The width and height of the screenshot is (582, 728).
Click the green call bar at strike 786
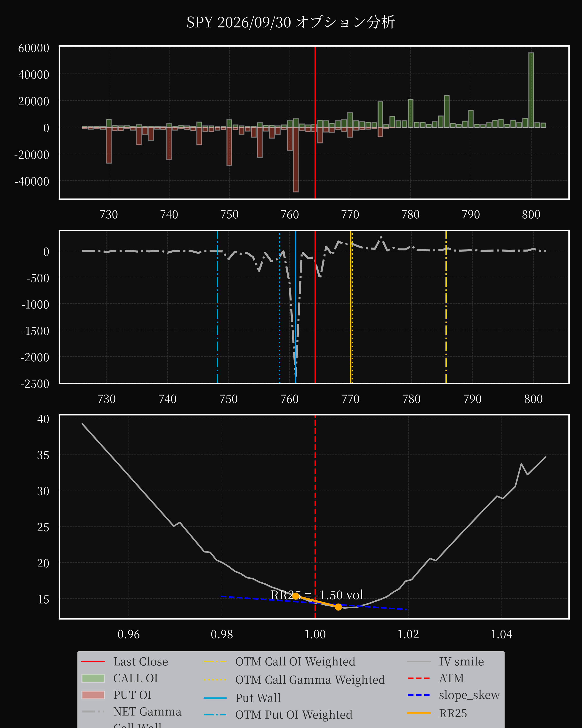click(446, 111)
